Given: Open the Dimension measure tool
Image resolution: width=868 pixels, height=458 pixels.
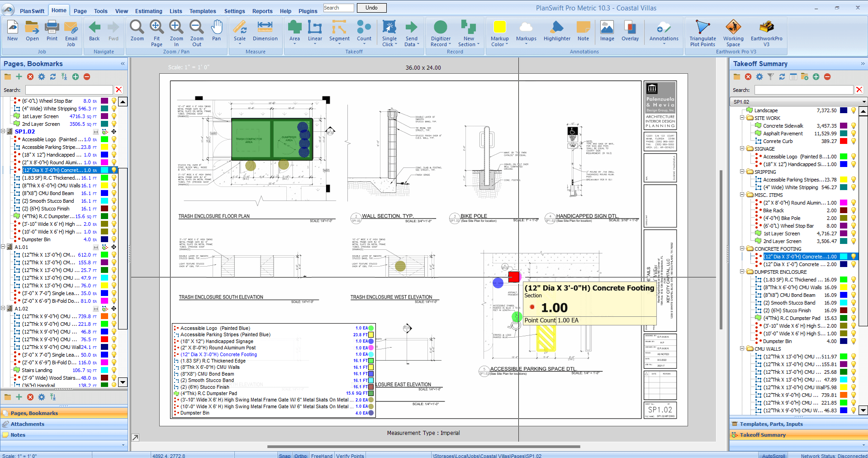Looking at the screenshot, I should [265, 31].
